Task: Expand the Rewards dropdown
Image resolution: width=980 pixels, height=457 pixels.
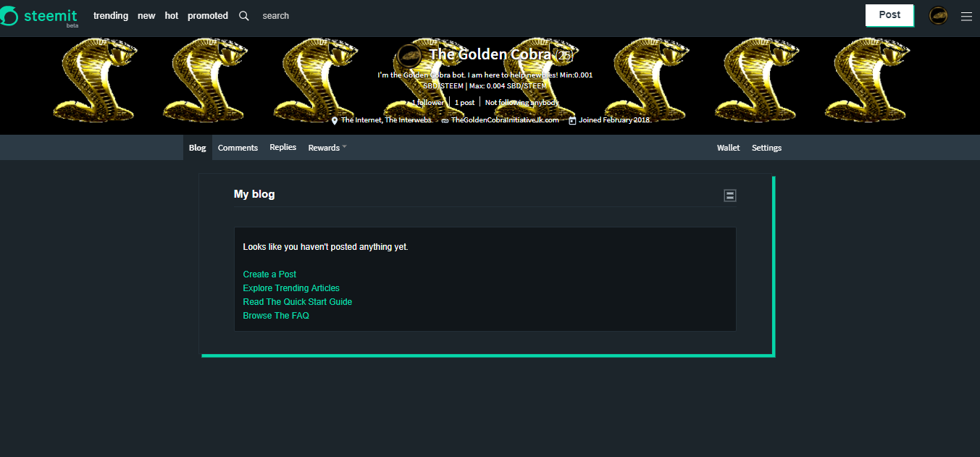Action: pyautogui.click(x=327, y=148)
